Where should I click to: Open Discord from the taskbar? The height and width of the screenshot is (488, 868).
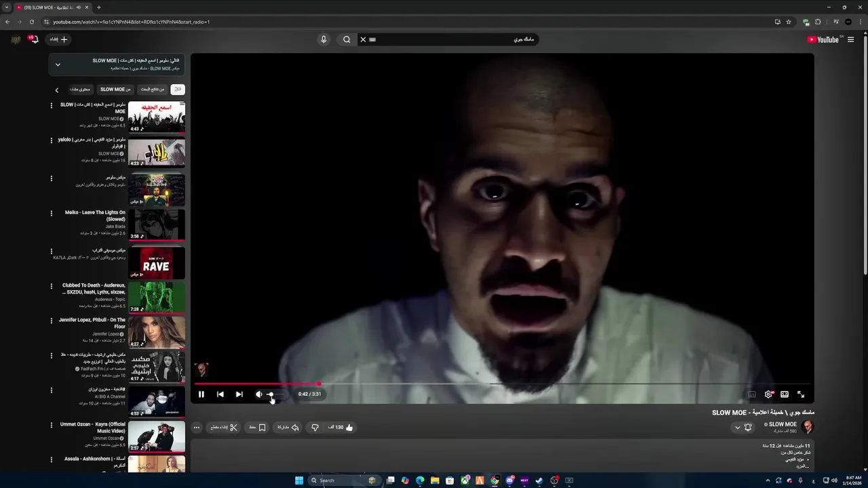(x=509, y=481)
